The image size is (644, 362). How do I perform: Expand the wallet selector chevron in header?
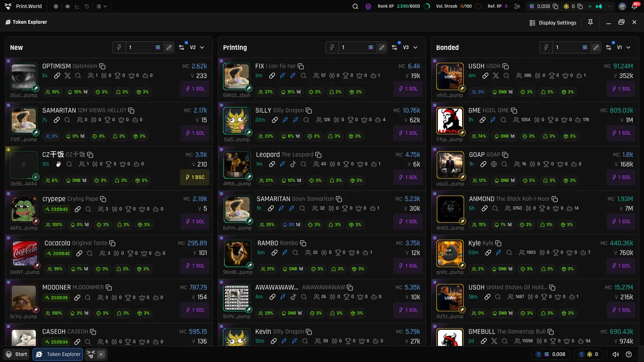pyautogui.click(x=609, y=6)
